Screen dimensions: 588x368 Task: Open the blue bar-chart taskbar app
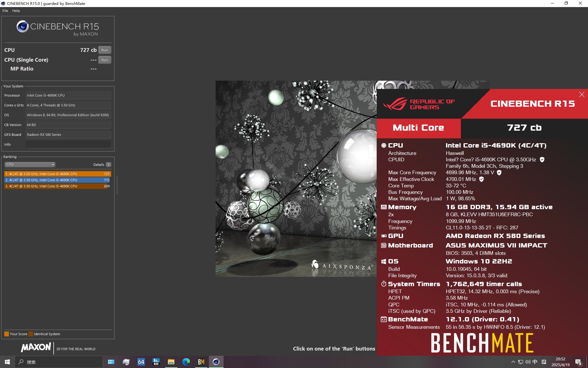156,362
